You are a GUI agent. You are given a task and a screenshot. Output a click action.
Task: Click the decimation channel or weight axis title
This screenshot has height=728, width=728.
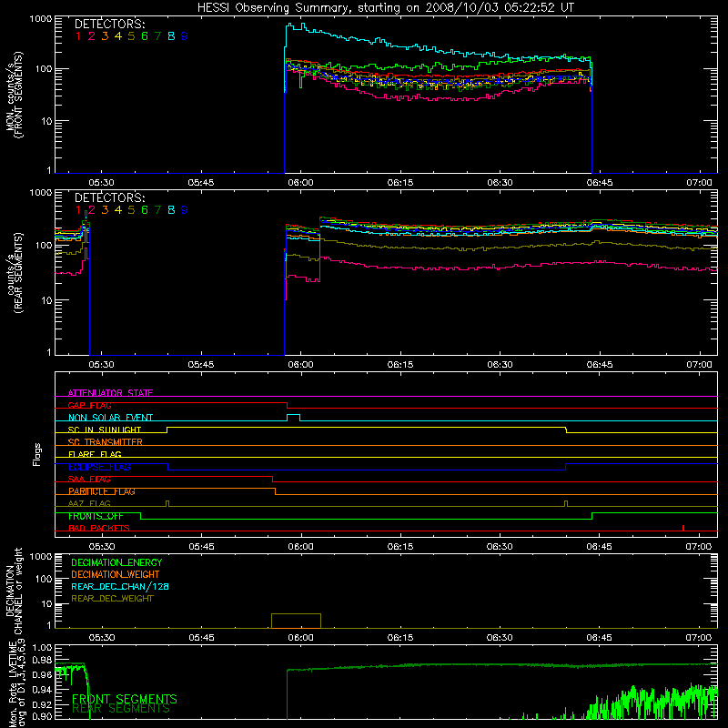point(14,591)
